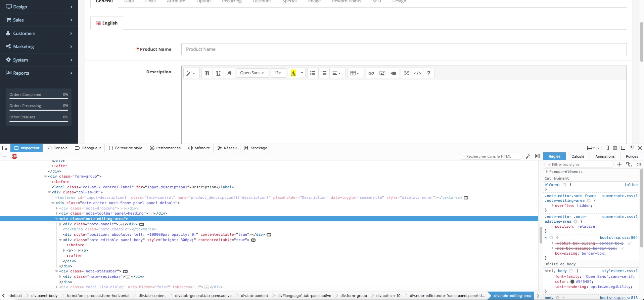Open the Polices styles tab
The image size is (644, 300).
(632, 156)
